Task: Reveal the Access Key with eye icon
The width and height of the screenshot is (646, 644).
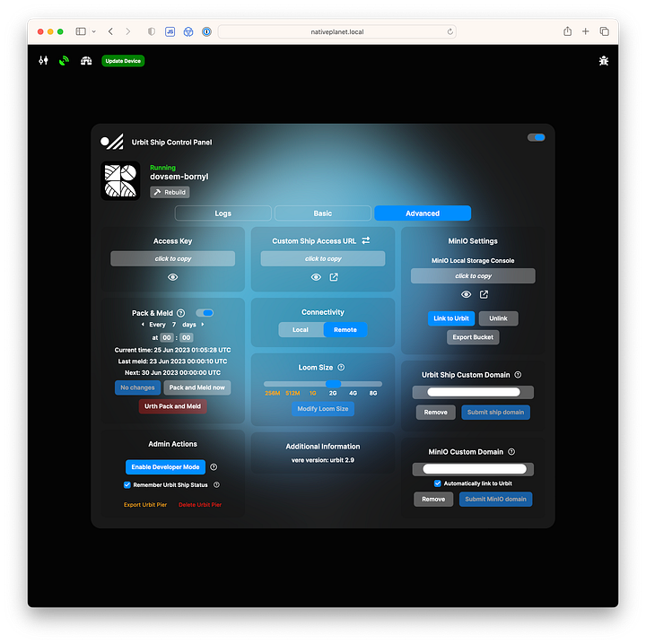Action: (x=172, y=277)
